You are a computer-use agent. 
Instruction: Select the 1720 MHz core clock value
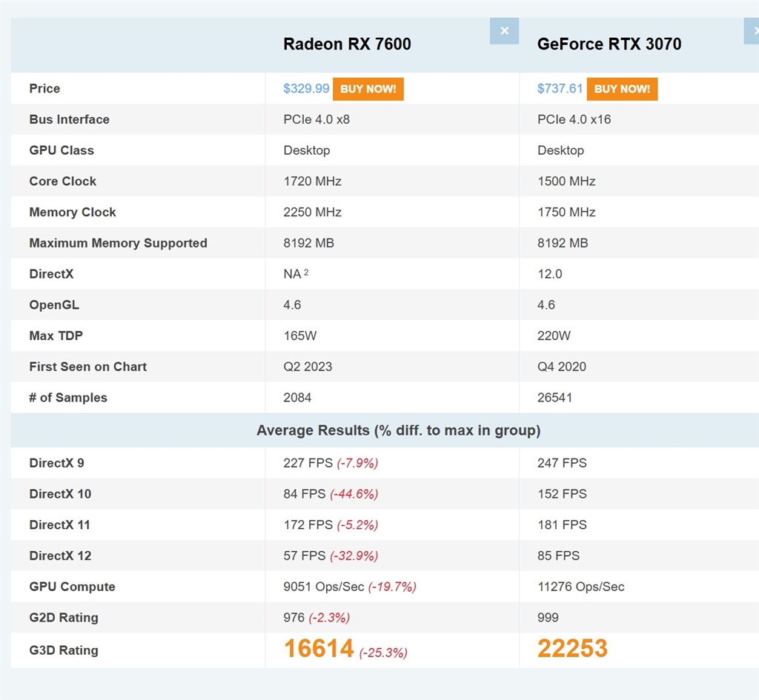pos(312,181)
